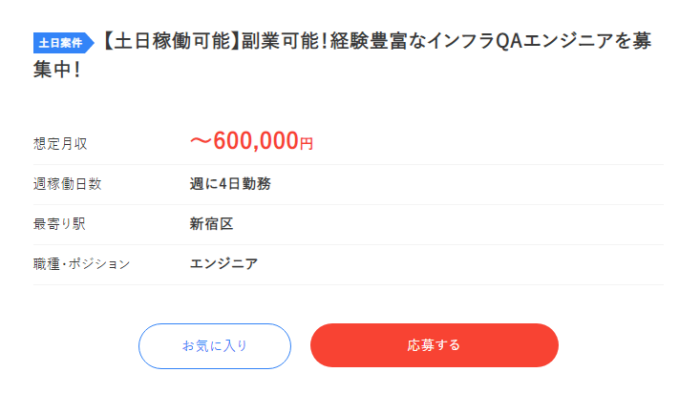Select the 新宿区 location value
The width and height of the screenshot is (700, 393).
point(212,224)
